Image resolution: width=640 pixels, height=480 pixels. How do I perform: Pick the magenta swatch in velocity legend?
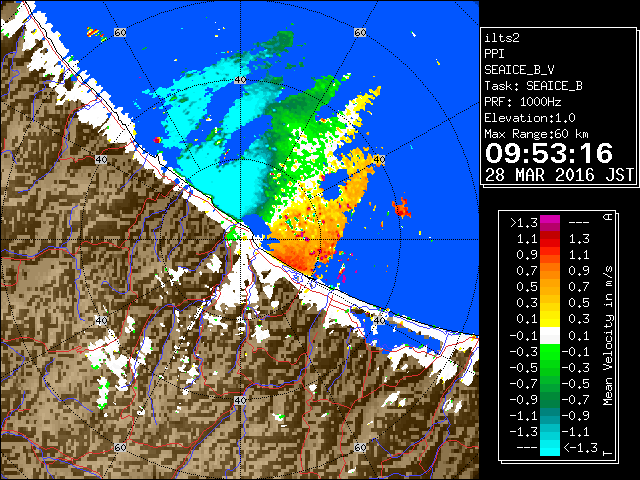pos(550,220)
